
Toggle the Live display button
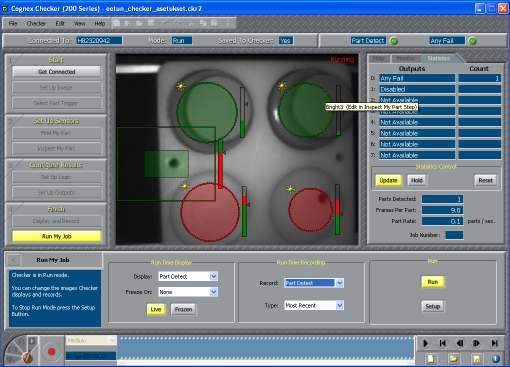click(156, 309)
